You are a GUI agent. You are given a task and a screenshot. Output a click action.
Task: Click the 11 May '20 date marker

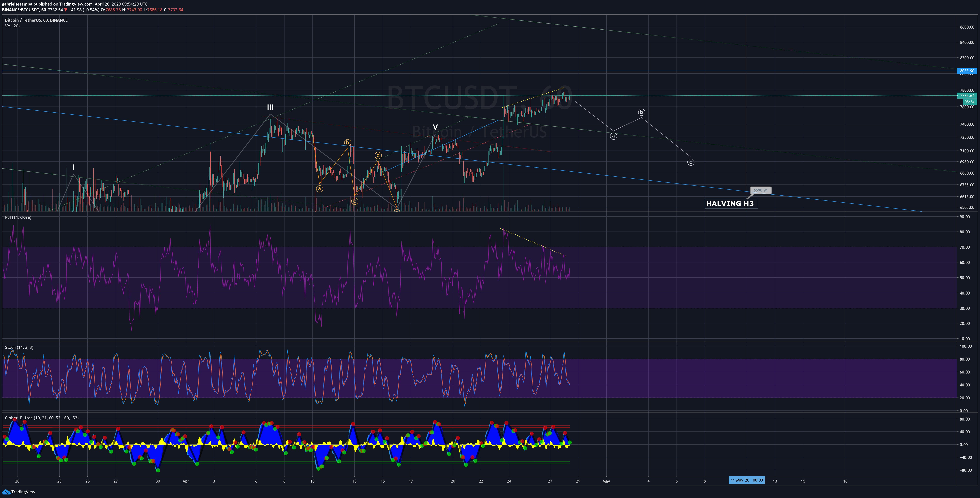pos(746,480)
